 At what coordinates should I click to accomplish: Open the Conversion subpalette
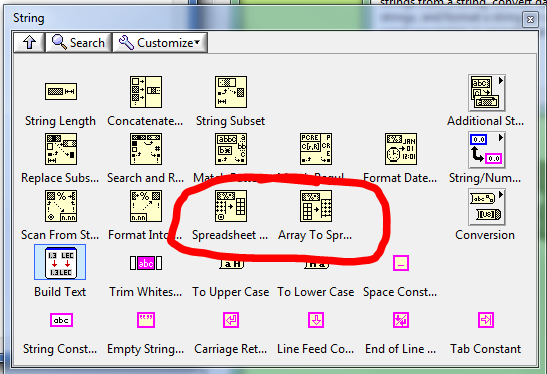[x=487, y=207]
